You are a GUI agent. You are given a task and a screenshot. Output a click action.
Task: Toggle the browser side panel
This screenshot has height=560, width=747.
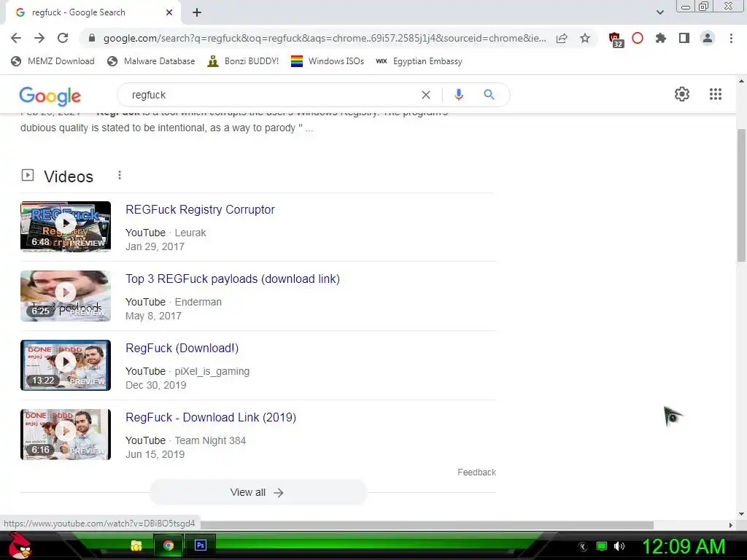pos(684,38)
